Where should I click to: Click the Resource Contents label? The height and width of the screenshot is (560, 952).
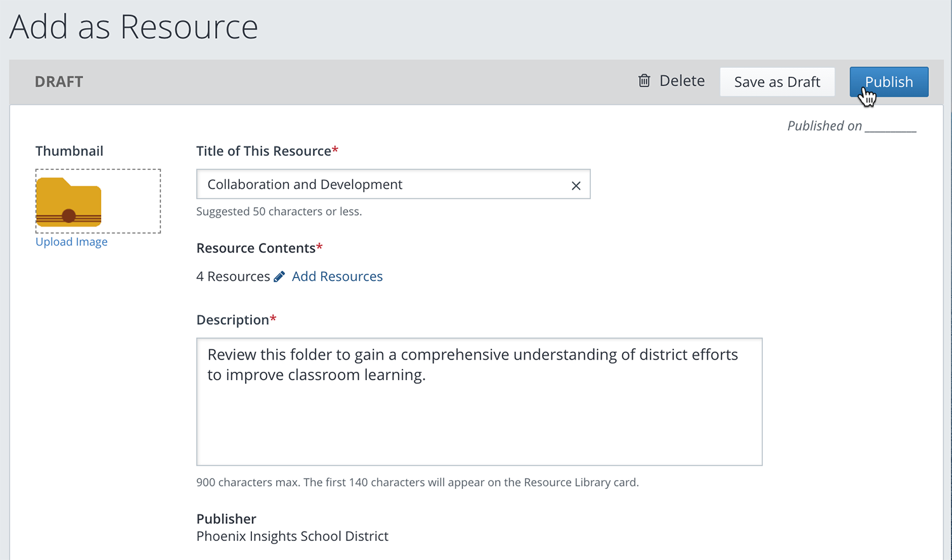tap(260, 248)
